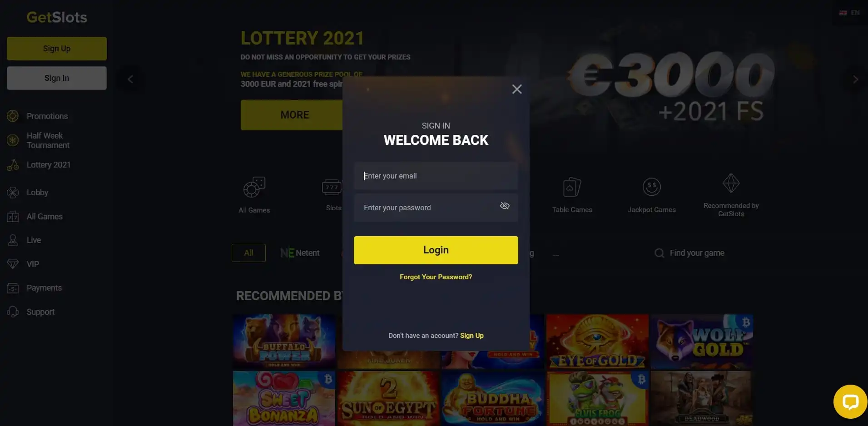Open the All Games chips icon
This screenshot has height=426, width=868.
pyautogui.click(x=254, y=187)
